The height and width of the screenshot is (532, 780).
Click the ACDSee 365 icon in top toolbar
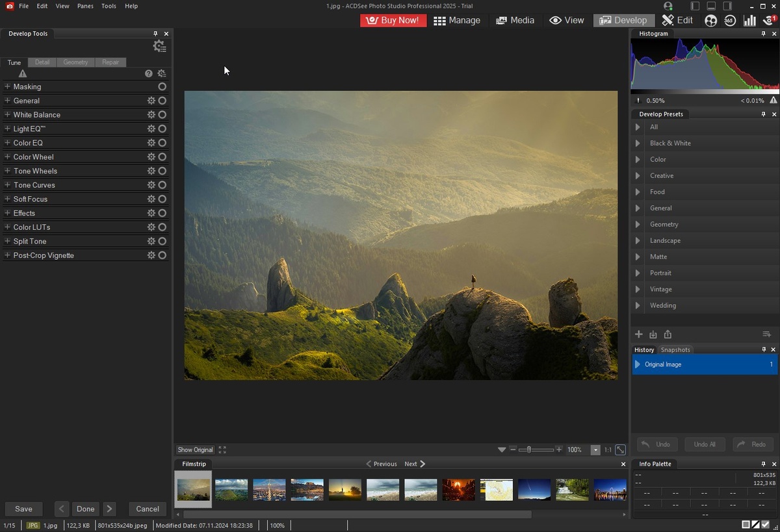tap(730, 20)
